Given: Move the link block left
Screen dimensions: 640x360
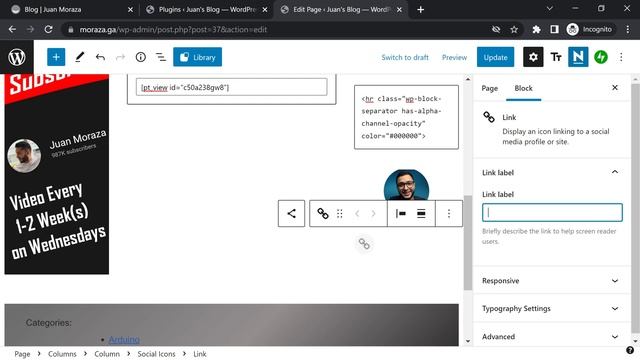Looking at the screenshot, I should pos(357,213).
